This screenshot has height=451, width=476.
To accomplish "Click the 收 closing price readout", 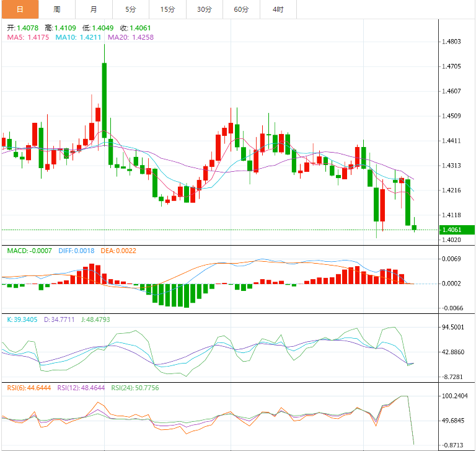I will [135, 28].
